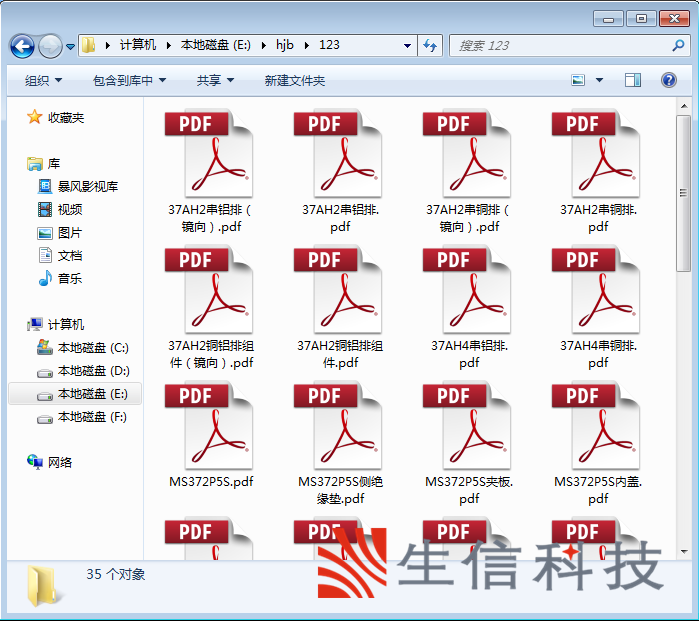Open the 包含到库中 menu

click(x=129, y=81)
